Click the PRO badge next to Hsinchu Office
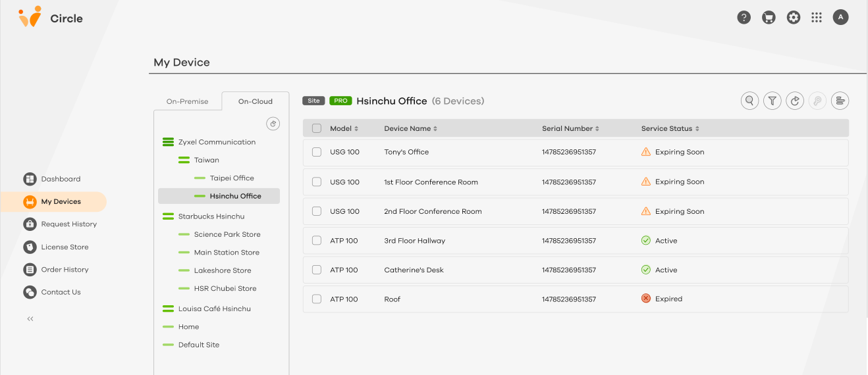The width and height of the screenshot is (868, 375). 340,101
